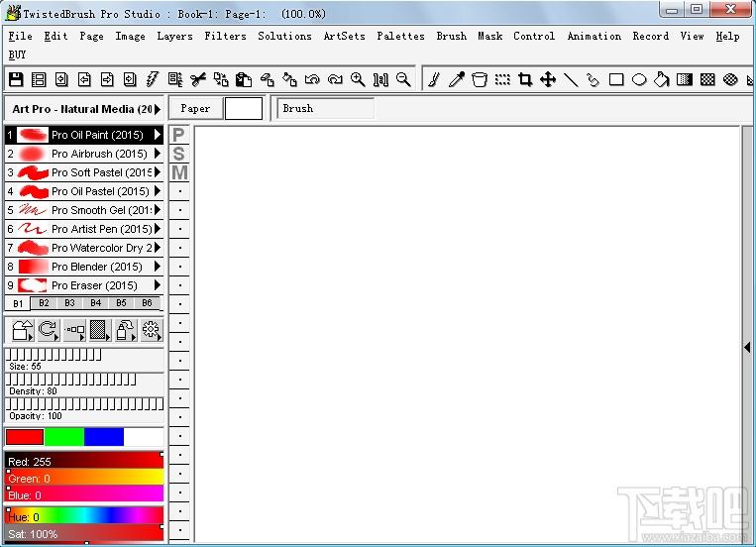Screen dimensions: 756x547
Task: Open the Filters menu
Action: click(x=225, y=37)
